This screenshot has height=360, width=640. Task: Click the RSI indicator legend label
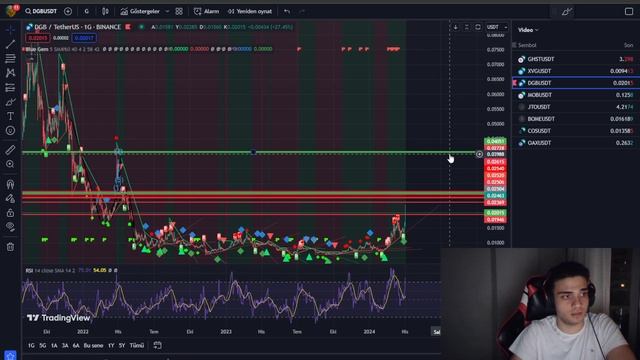[29, 270]
